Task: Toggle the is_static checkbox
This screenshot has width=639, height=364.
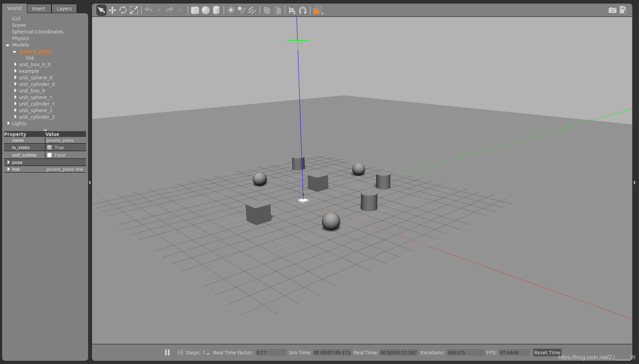Action: (x=49, y=147)
